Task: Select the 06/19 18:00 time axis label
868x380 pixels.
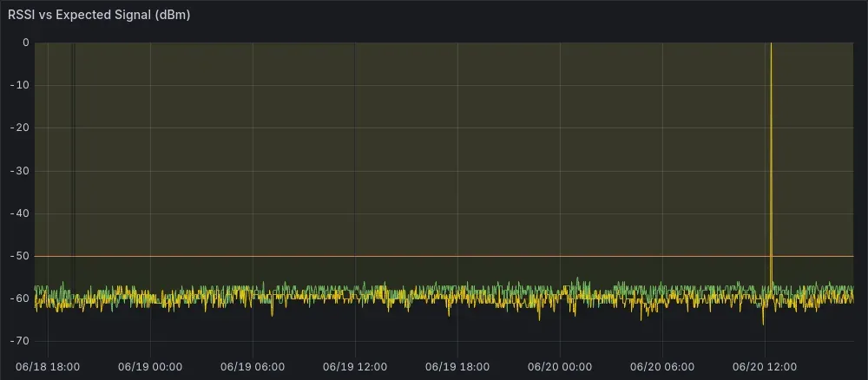Action: point(457,367)
